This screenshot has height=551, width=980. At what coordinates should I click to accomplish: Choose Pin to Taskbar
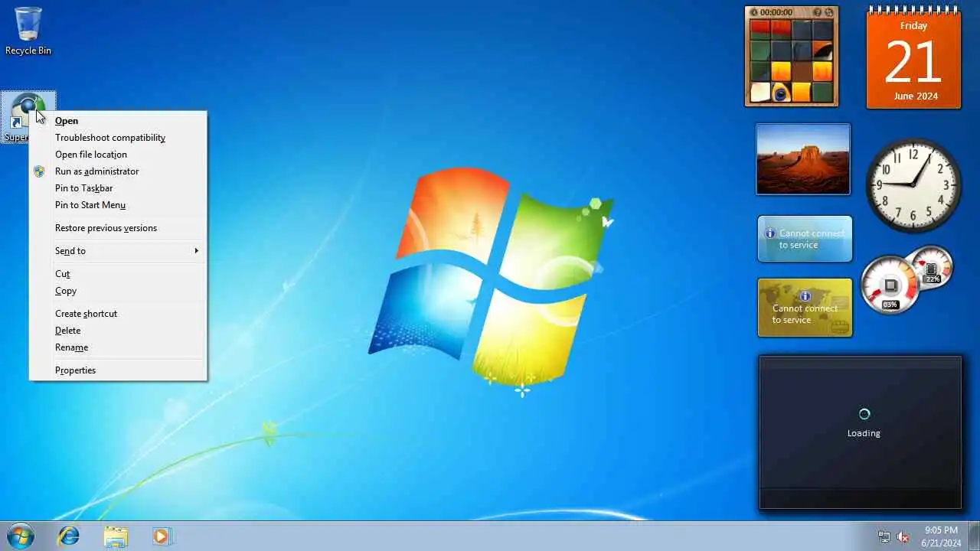(119, 188)
